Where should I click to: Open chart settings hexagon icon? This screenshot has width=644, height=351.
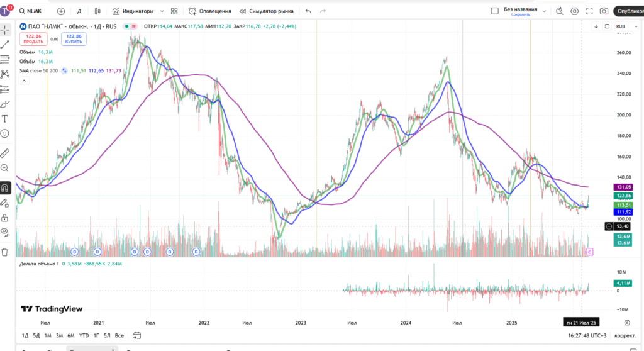point(574,11)
